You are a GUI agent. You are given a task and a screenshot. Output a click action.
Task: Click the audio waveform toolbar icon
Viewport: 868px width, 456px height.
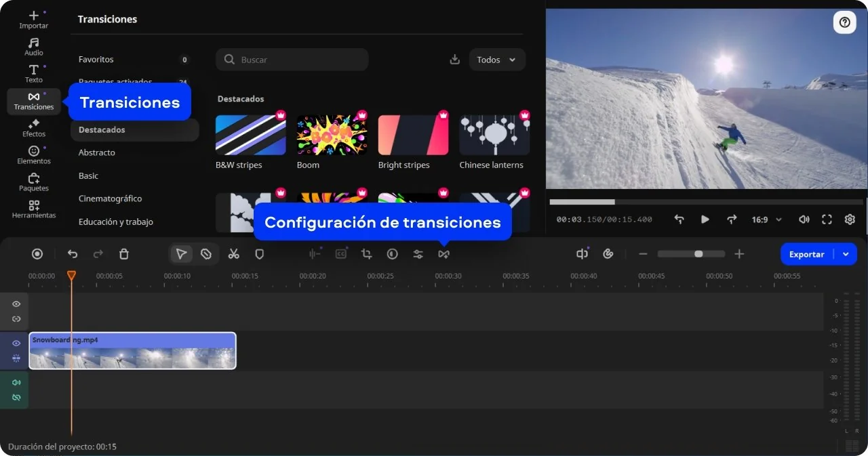tap(315, 254)
